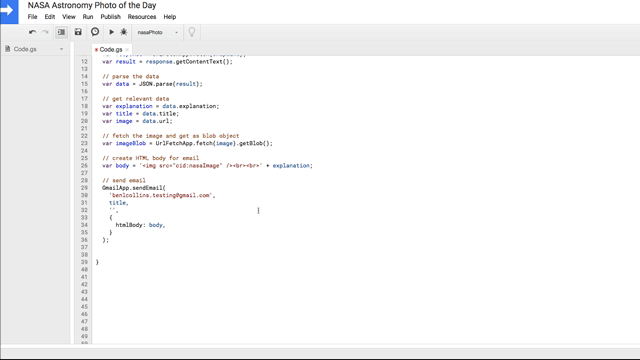Click 'var explanation = data.explanation;' line
640x360 pixels.
pos(160,106)
